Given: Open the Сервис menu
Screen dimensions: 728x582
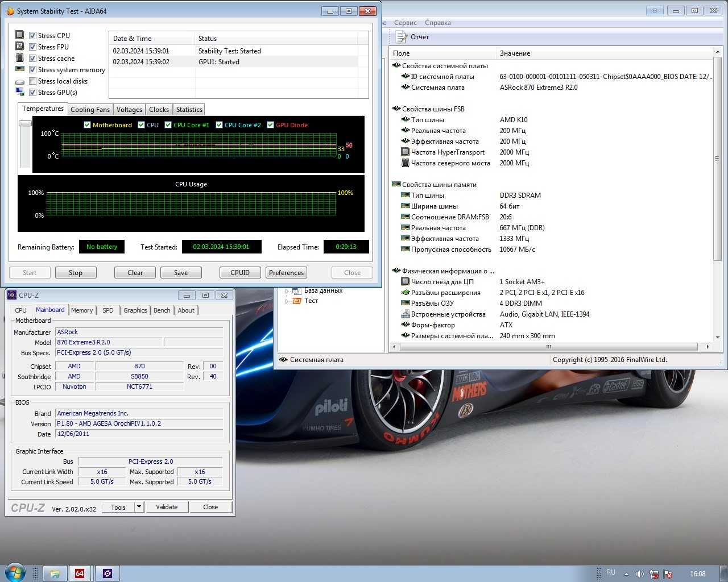Looking at the screenshot, I should coord(406,23).
